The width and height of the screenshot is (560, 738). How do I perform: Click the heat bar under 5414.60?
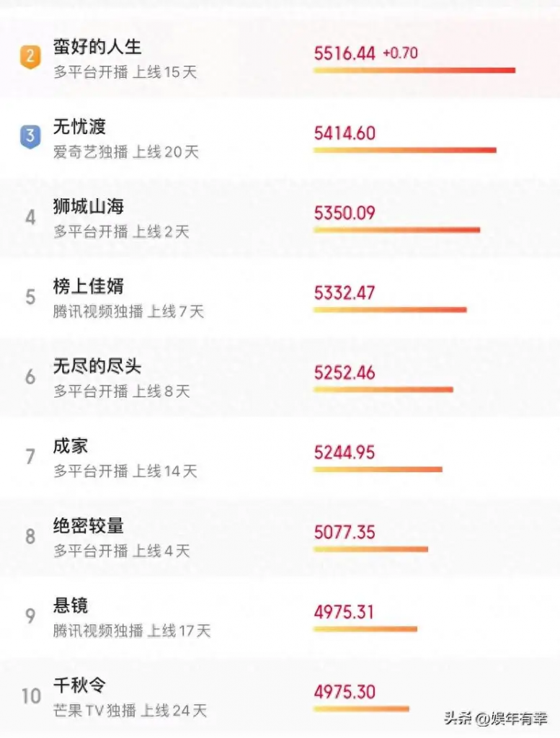pos(405,150)
